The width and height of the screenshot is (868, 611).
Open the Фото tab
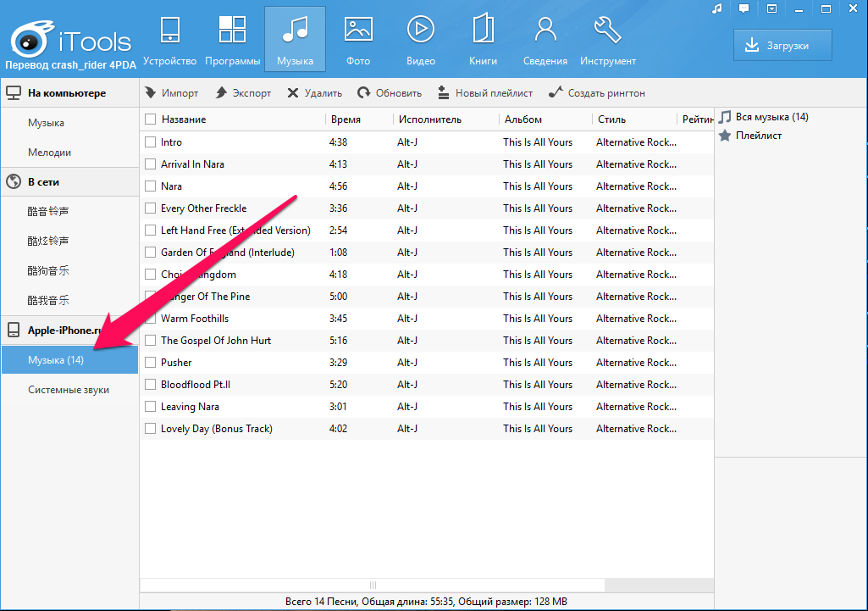coord(358,41)
